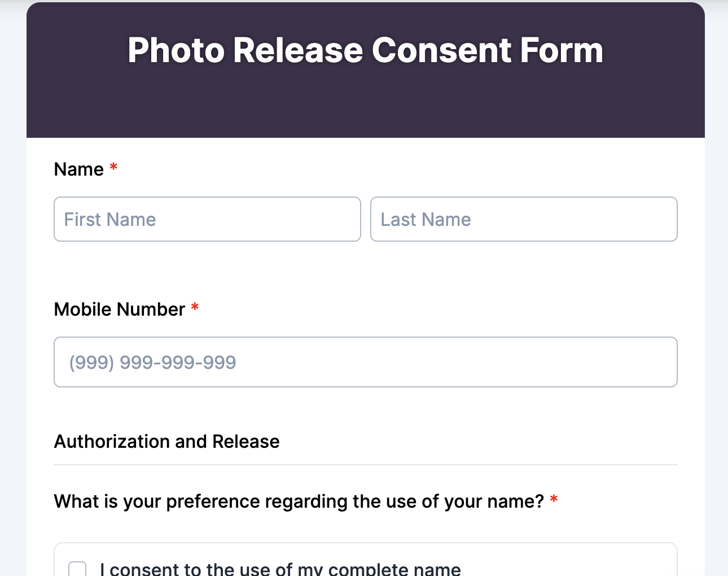This screenshot has height=576, width=728.
Task: Click the divider under Authorization and Release
Action: [365, 464]
